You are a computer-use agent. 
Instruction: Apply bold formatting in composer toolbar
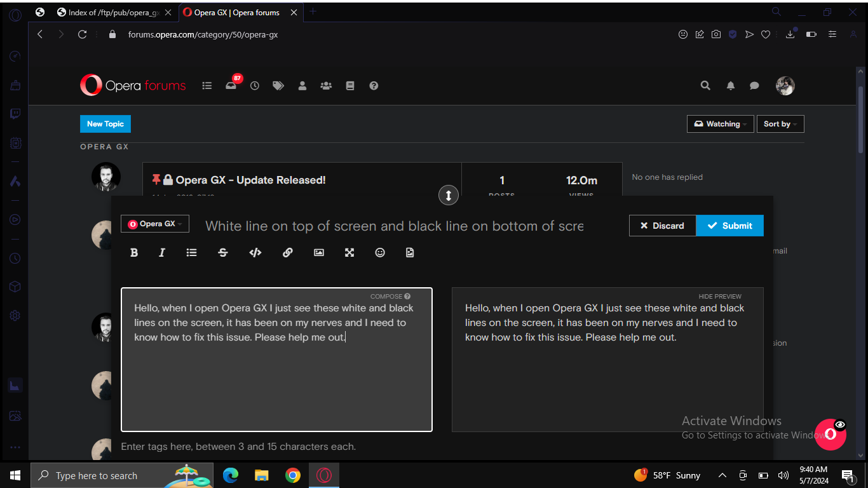coord(134,253)
